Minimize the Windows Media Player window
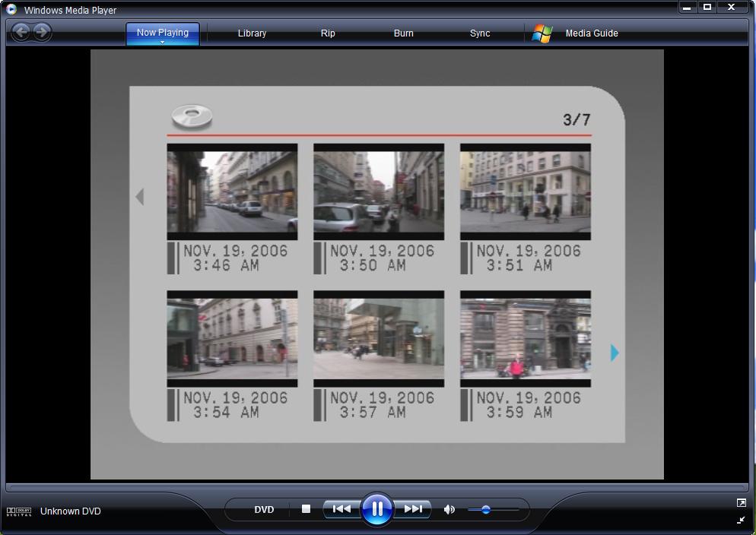This screenshot has height=535, width=756. click(687, 8)
